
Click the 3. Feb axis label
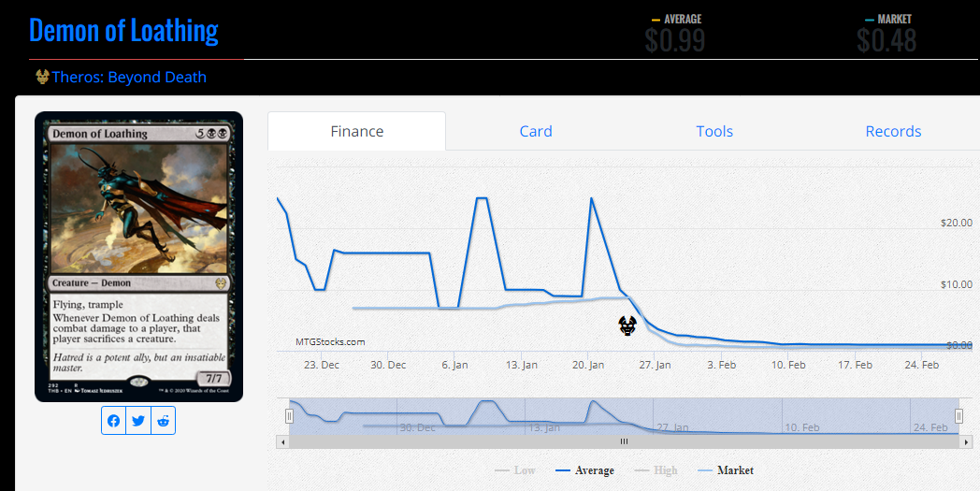(x=722, y=365)
